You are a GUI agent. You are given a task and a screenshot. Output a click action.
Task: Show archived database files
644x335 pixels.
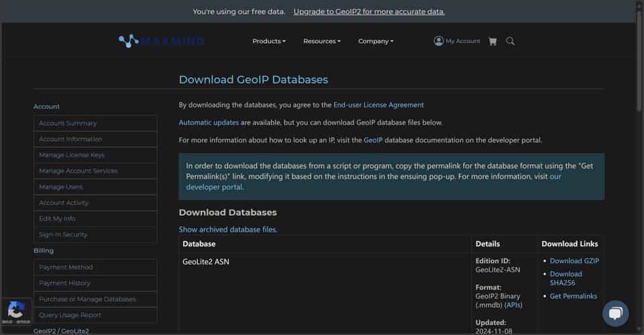click(x=227, y=230)
